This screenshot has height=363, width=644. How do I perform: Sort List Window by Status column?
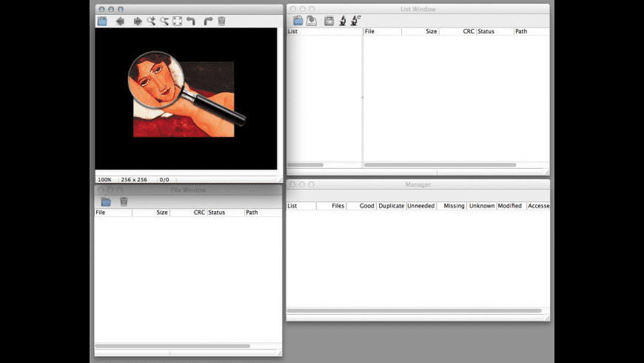pyautogui.click(x=495, y=31)
